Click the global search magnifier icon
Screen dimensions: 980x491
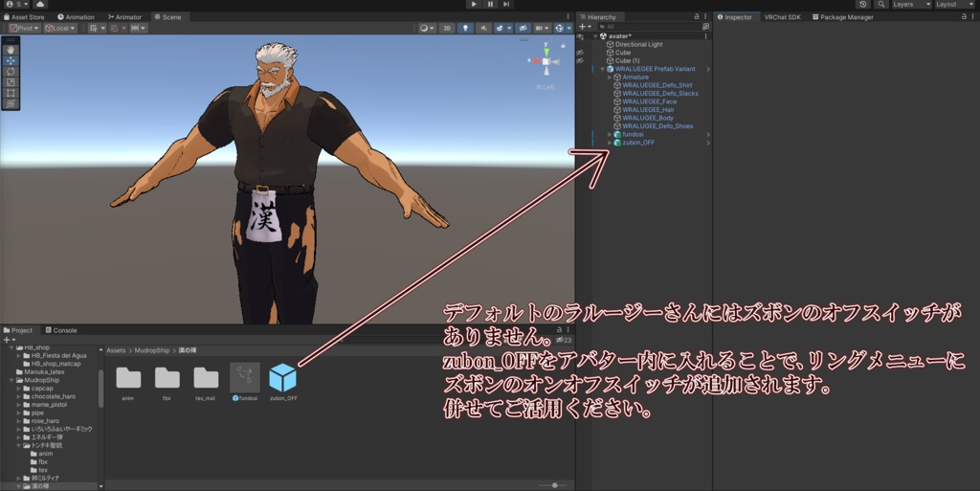881,5
